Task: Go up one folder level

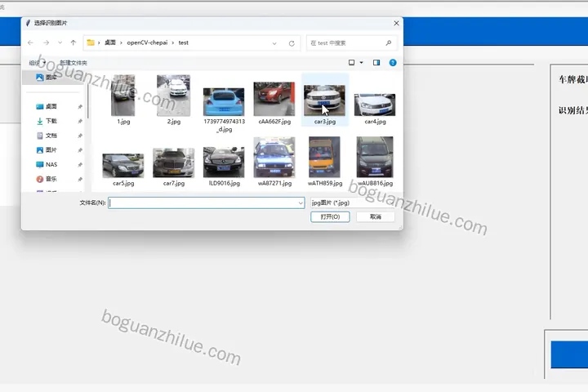Action: (x=73, y=42)
